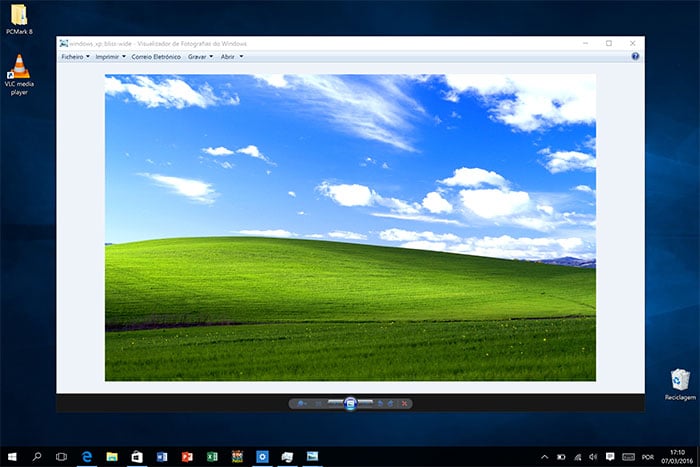Click the battery icon in system tray
This screenshot has width=700, height=467.
[x=561, y=457]
